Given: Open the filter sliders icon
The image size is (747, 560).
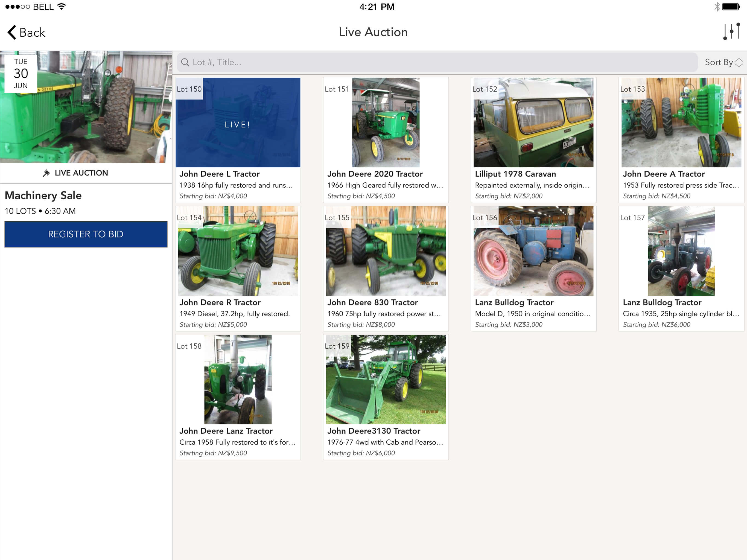Looking at the screenshot, I should [731, 32].
